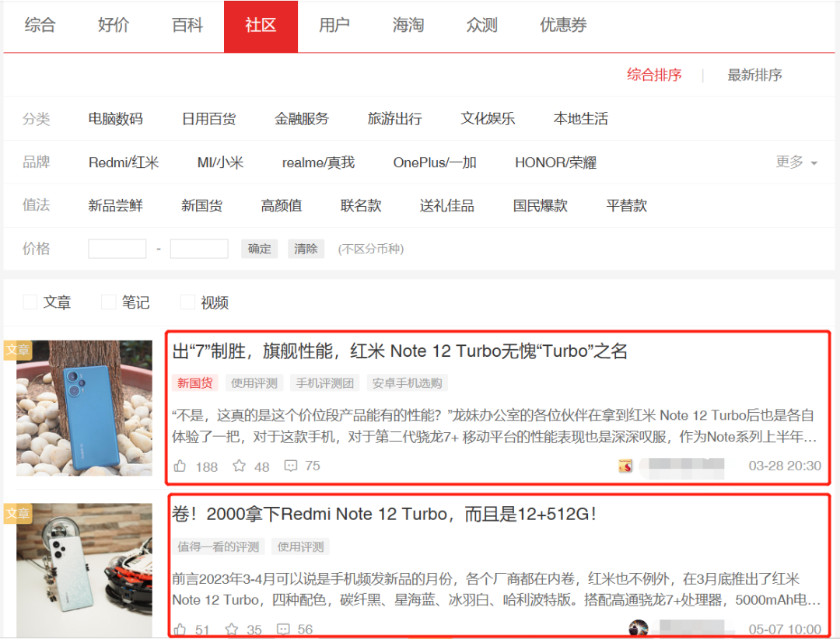Focus the minimum price input field
Image resolution: width=840 pixels, height=639 pixels.
pyautogui.click(x=117, y=249)
